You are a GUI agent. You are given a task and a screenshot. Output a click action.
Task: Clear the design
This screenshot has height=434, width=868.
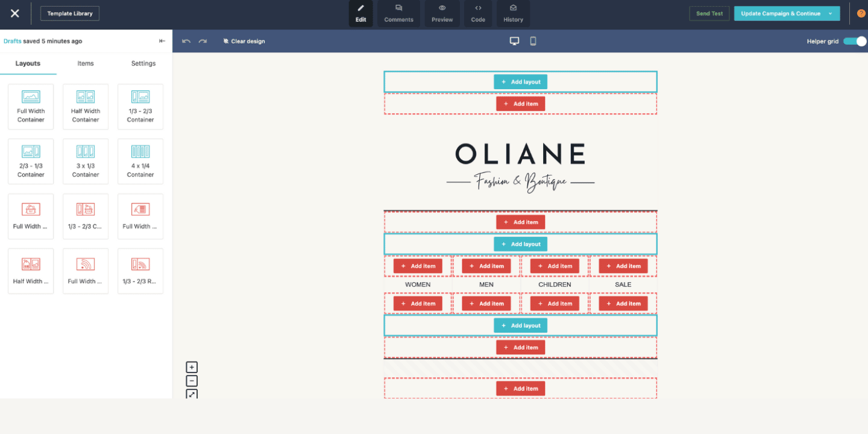coord(244,41)
